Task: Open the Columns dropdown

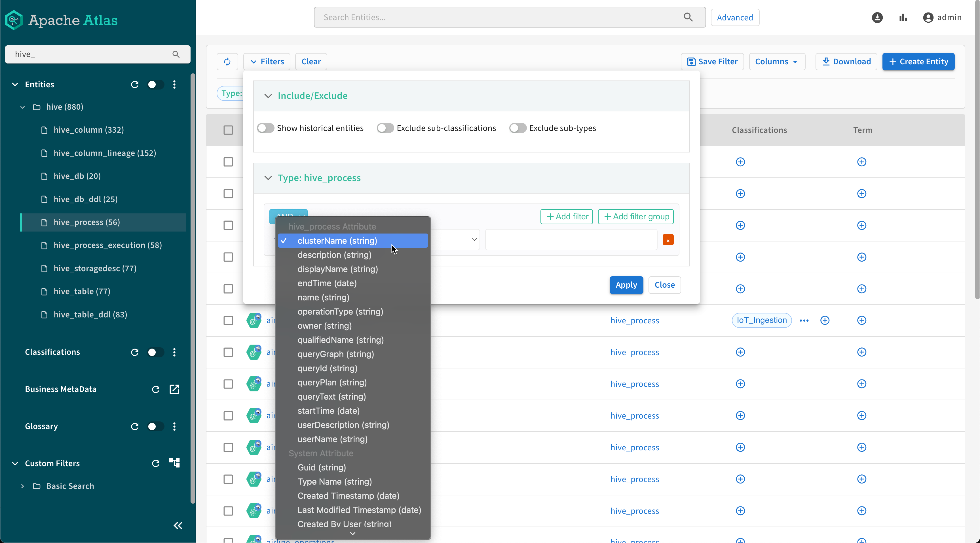Action: pos(776,61)
